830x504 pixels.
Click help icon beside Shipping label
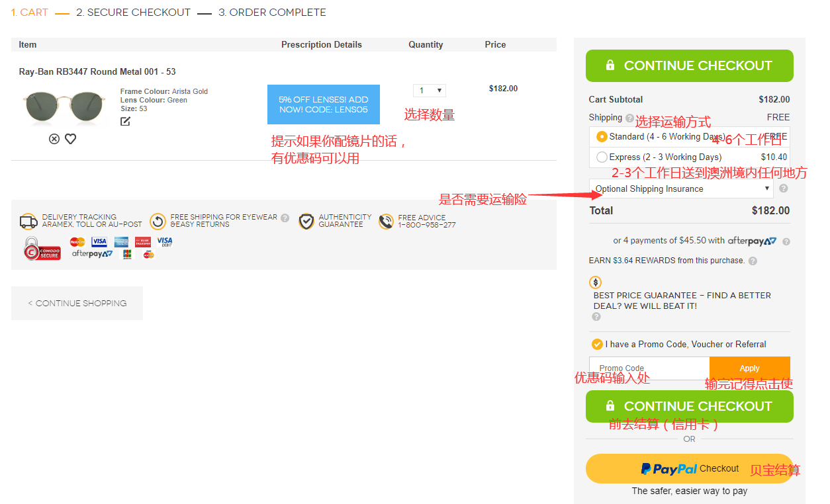point(629,118)
